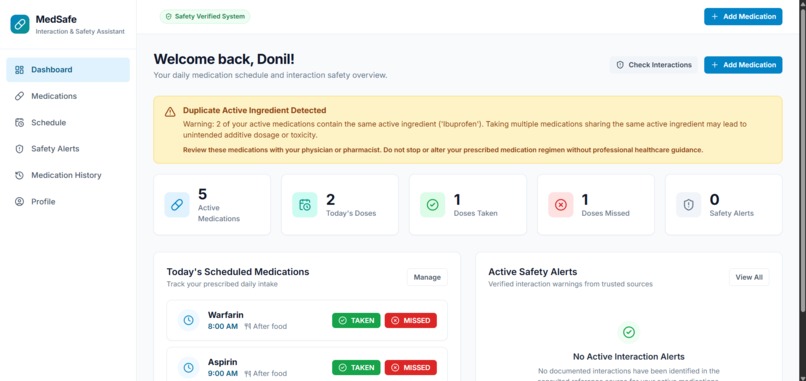The image size is (806, 381).
Task: Click the Today's Doses calendar icon
Action: 305,205
